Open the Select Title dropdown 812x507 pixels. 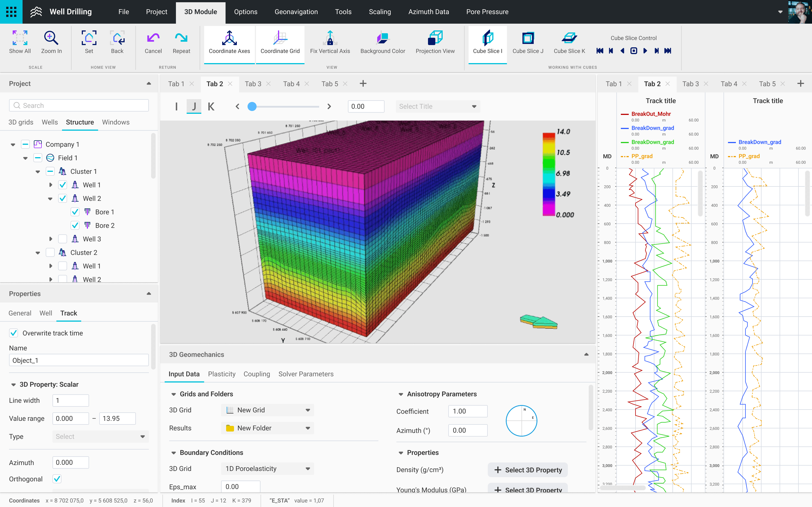[x=438, y=106]
